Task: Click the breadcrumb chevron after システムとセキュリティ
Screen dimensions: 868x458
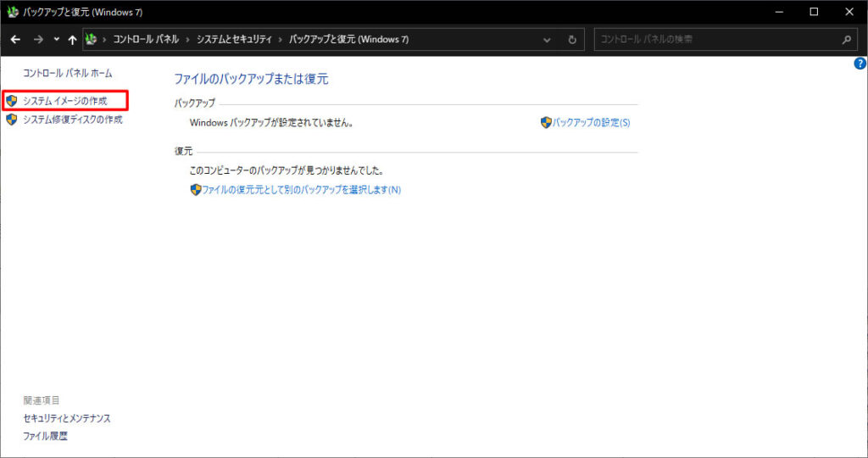Action: tap(281, 39)
